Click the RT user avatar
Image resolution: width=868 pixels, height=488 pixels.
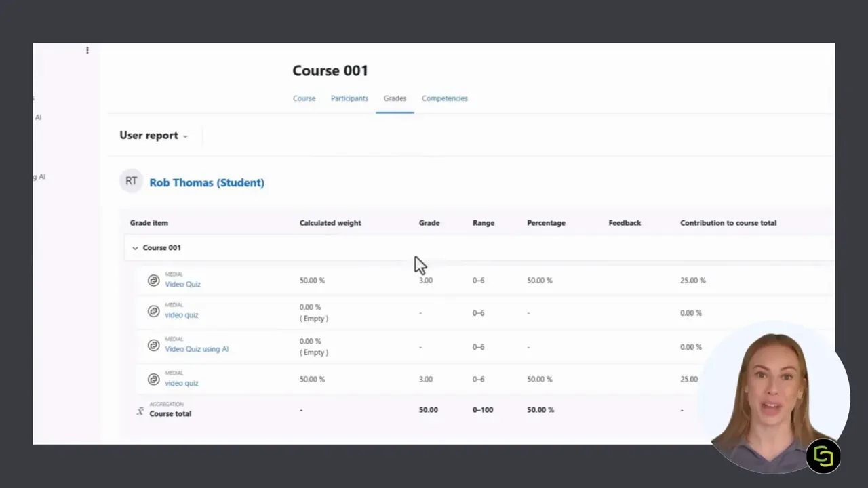point(131,182)
